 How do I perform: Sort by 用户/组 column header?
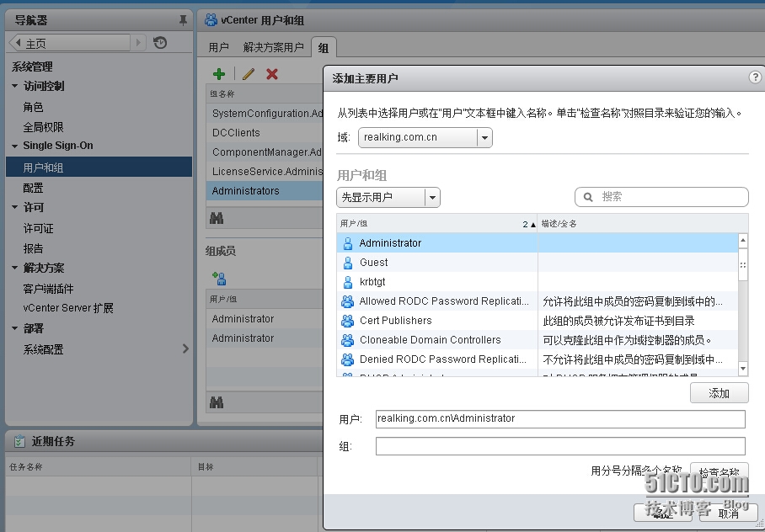pos(436,223)
